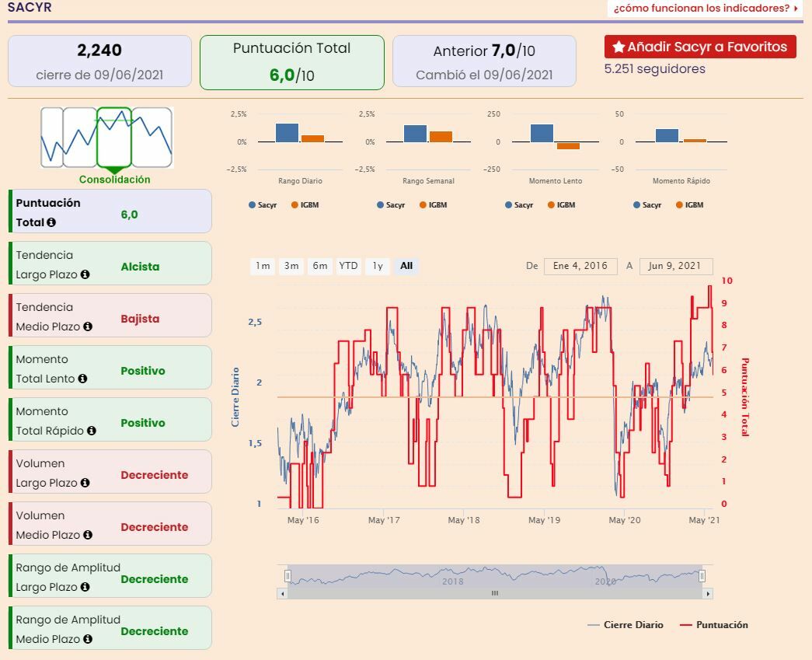The height and width of the screenshot is (660, 812).
Task: Toggle Sacyr series in Momento Lento legend
Action: tap(519, 205)
